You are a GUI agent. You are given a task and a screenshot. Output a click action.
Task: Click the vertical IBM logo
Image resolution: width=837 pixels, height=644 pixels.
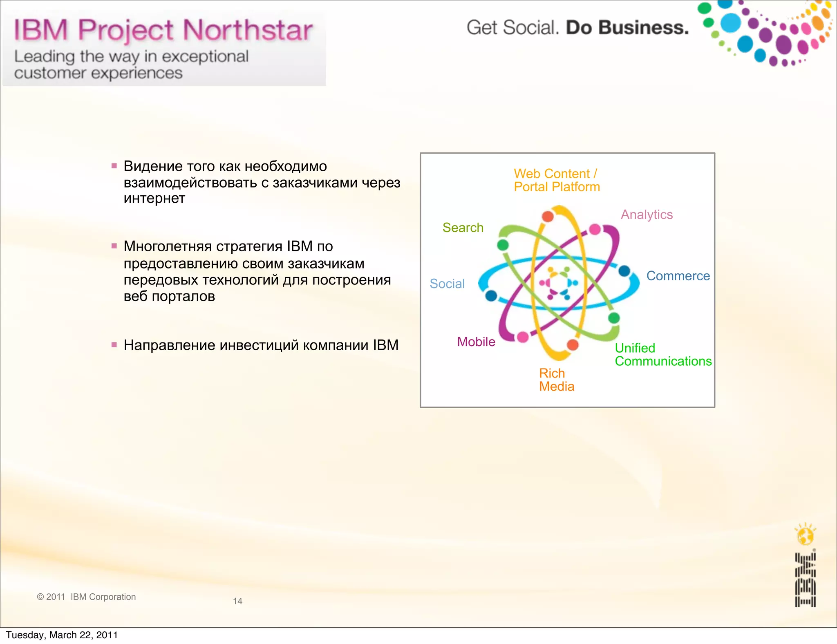(x=805, y=579)
